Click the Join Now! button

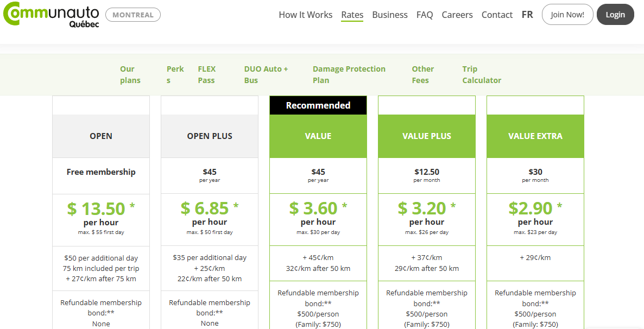coord(567,15)
